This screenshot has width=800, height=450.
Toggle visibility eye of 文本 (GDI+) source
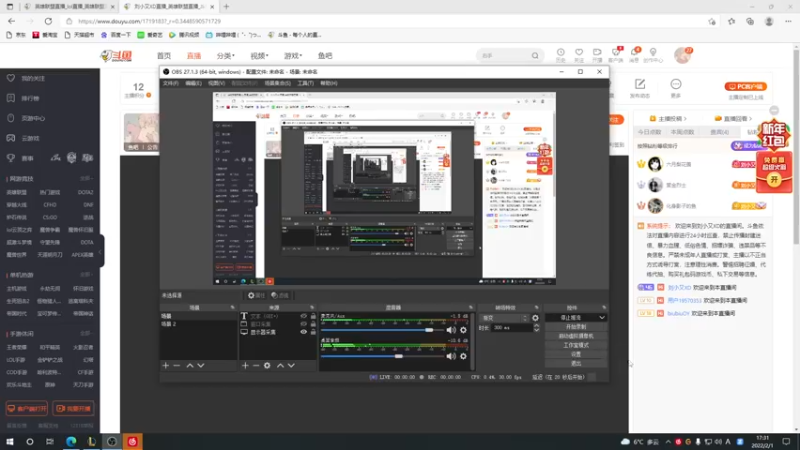tap(304, 316)
